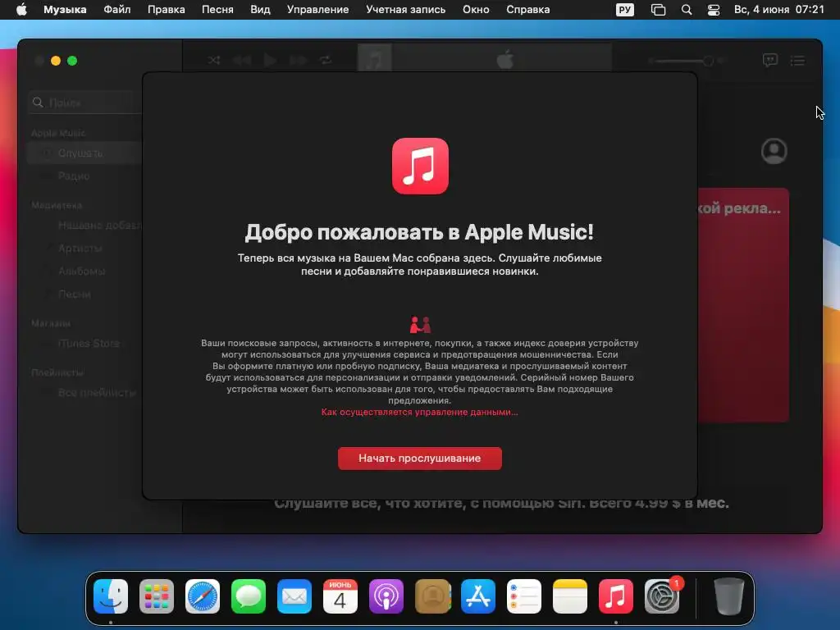This screenshot has width=840, height=630.
Task: Open System Preferences from the Dock
Action: pos(662,596)
